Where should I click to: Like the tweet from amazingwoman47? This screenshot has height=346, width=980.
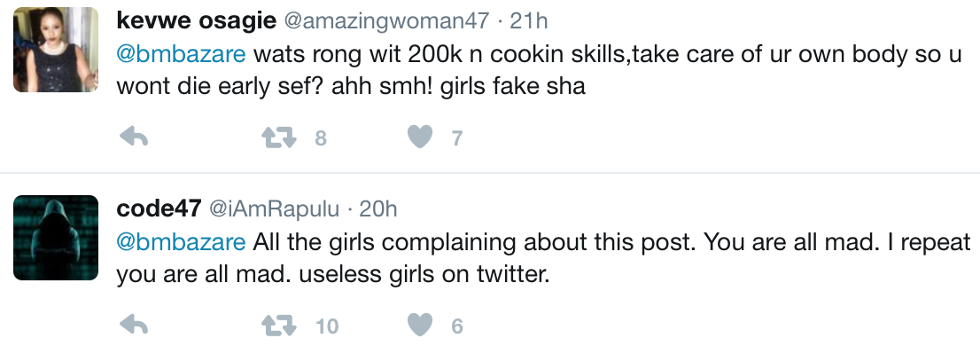[x=420, y=137]
